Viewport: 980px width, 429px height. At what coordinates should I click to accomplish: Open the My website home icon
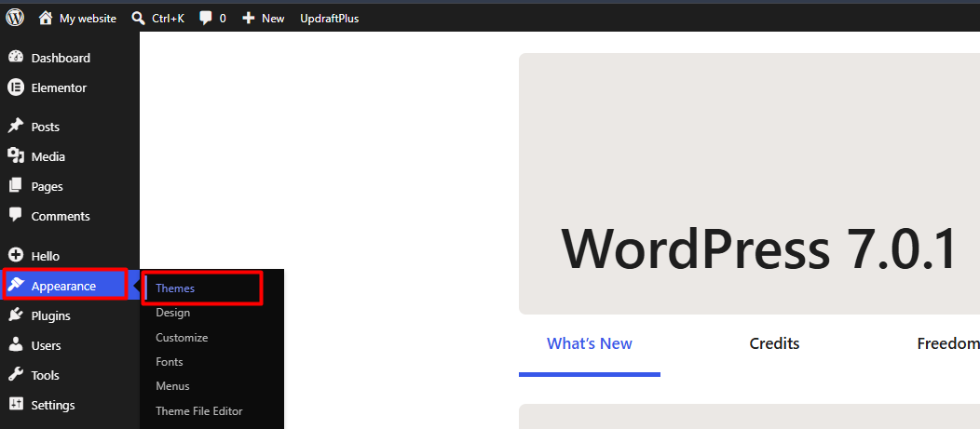pyautogui.click(x=46, y=18)
